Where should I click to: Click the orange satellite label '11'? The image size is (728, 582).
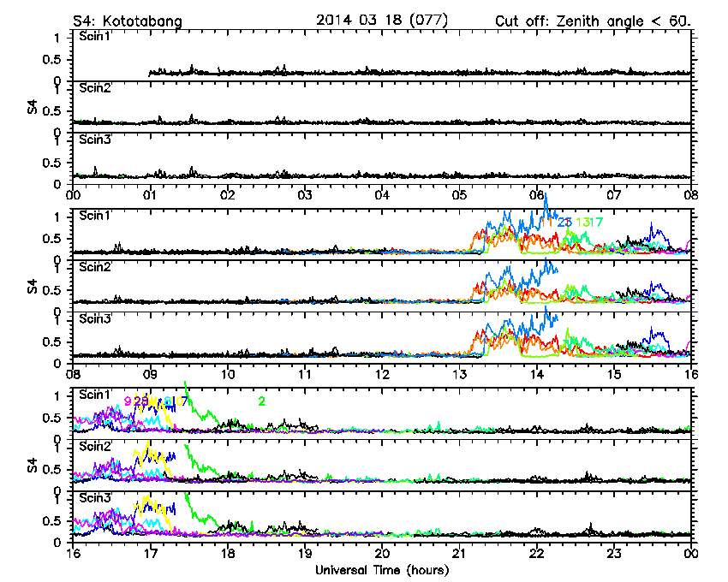(546, 223)
